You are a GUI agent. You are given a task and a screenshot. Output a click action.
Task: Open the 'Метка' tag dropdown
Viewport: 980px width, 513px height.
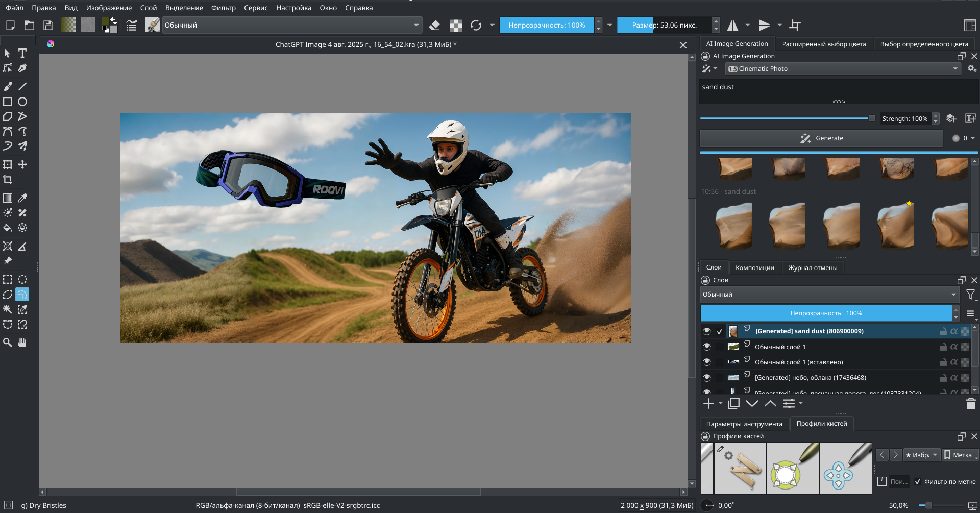(x=960, y=455)
